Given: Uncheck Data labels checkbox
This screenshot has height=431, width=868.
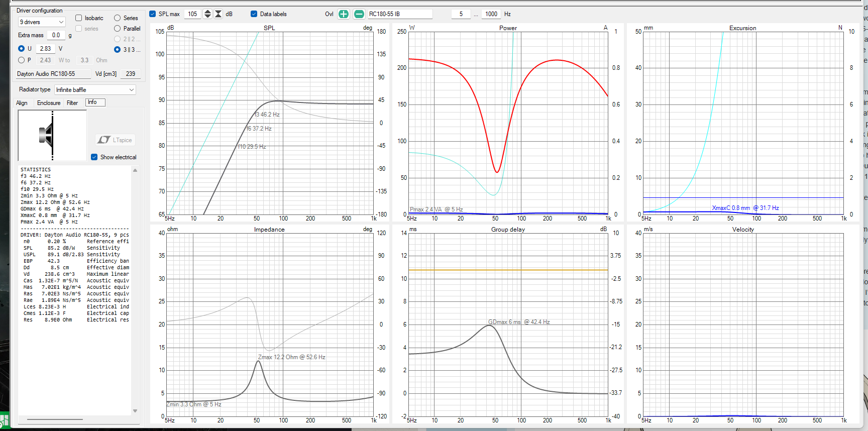Looking at the screenshot, I should (x=254, y=14).
